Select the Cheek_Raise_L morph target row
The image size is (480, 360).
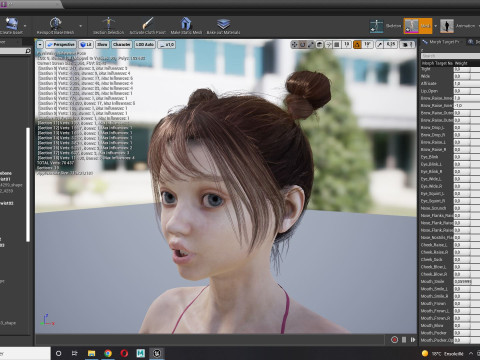point(450,245)
